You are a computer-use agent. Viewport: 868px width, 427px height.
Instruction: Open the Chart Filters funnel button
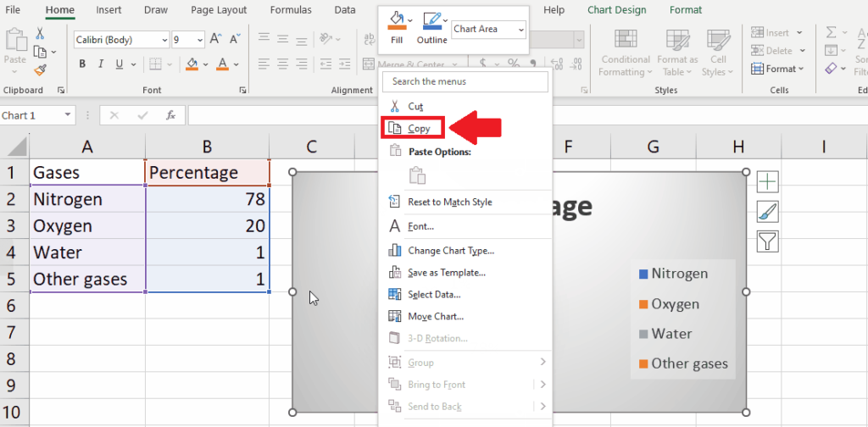[x=768, y=241]
